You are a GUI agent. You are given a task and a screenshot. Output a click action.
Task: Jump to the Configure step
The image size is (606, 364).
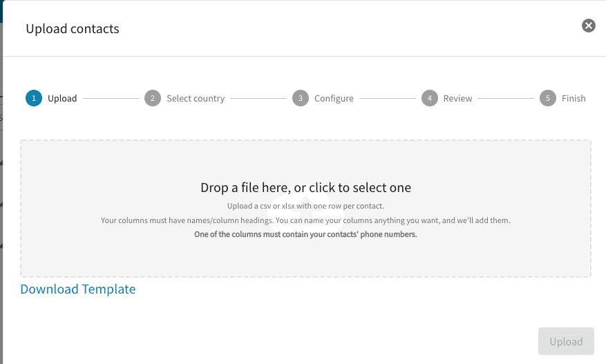click(334, 98)
